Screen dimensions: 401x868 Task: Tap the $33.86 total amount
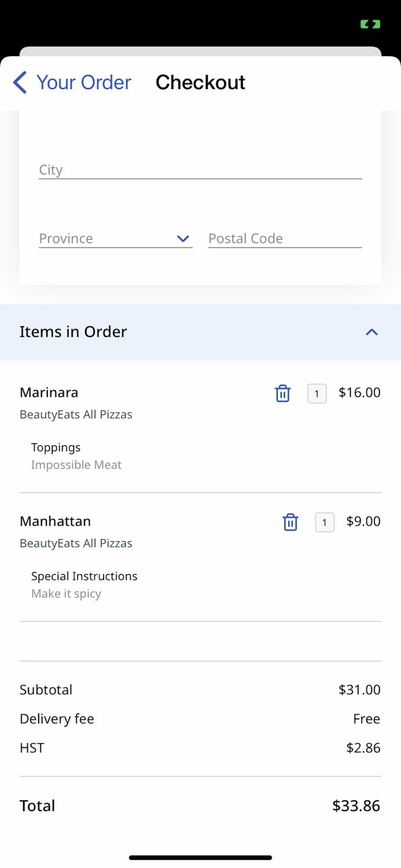[356, 806]
